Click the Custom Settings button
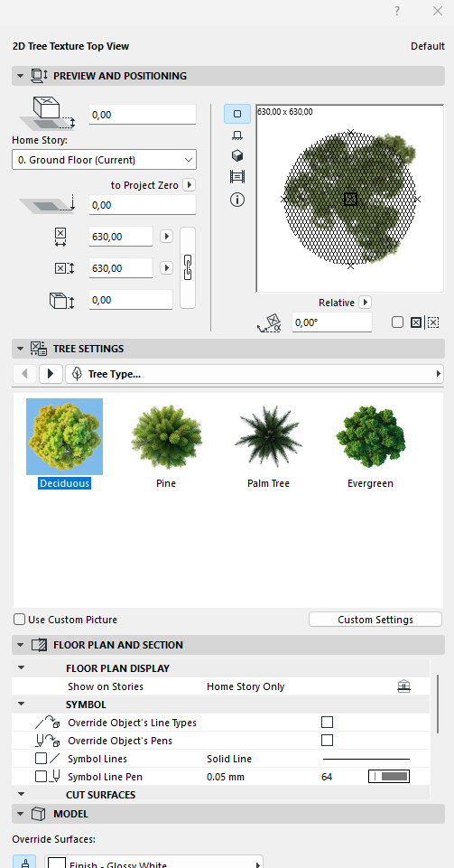 pos(375,620)
